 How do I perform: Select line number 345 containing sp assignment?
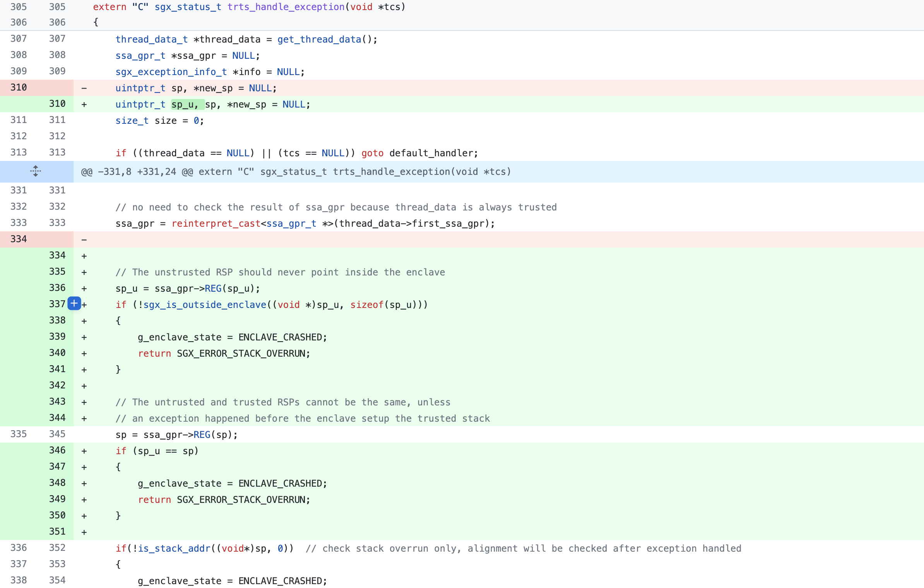57,434
